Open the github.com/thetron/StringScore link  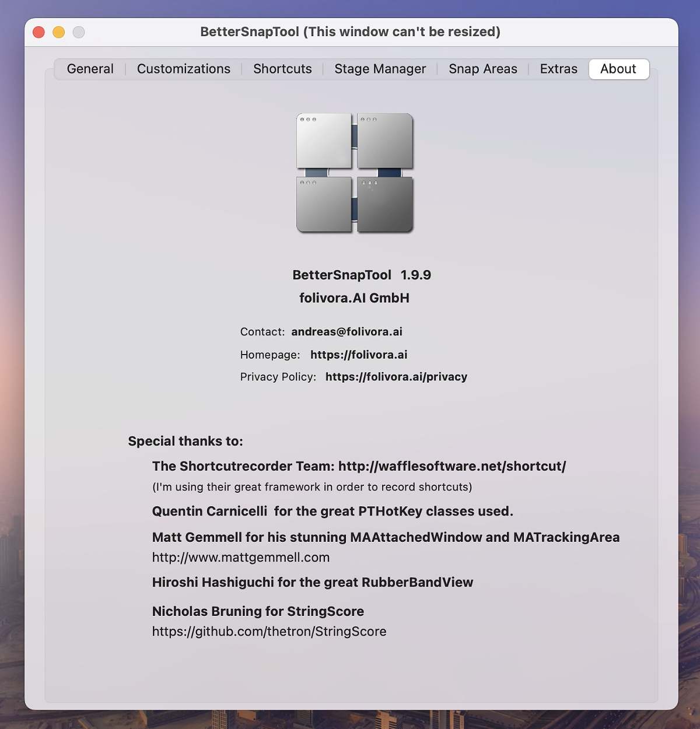point(269,632)
